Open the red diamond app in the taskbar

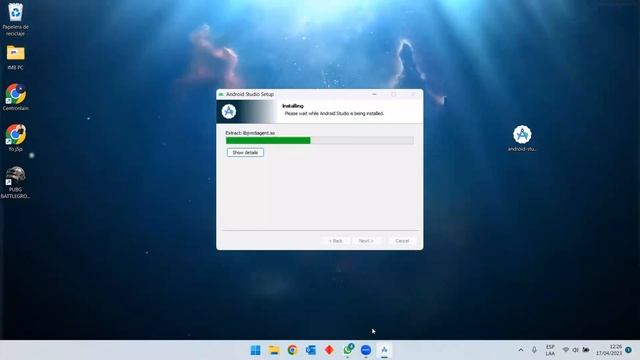tap(329, 350)
